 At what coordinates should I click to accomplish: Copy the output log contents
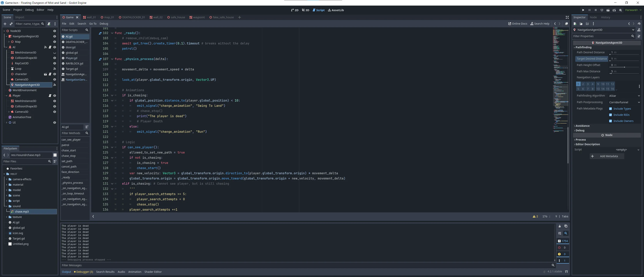pyautogui.click(x=566, y=226)
